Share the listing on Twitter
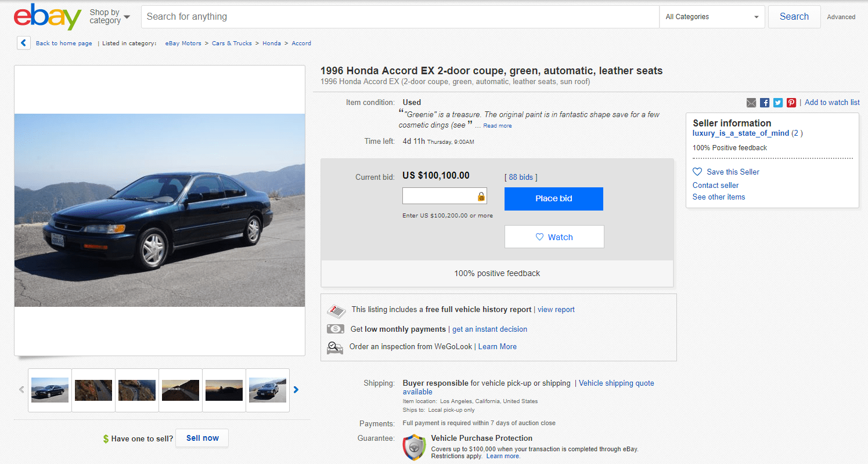868x464 pixels. click(778, 102)
